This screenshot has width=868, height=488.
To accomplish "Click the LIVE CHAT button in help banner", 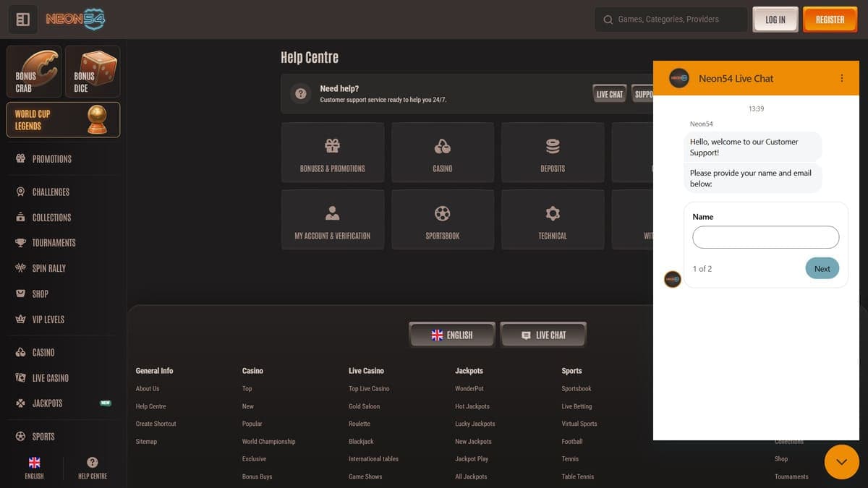I will point(609,94).
